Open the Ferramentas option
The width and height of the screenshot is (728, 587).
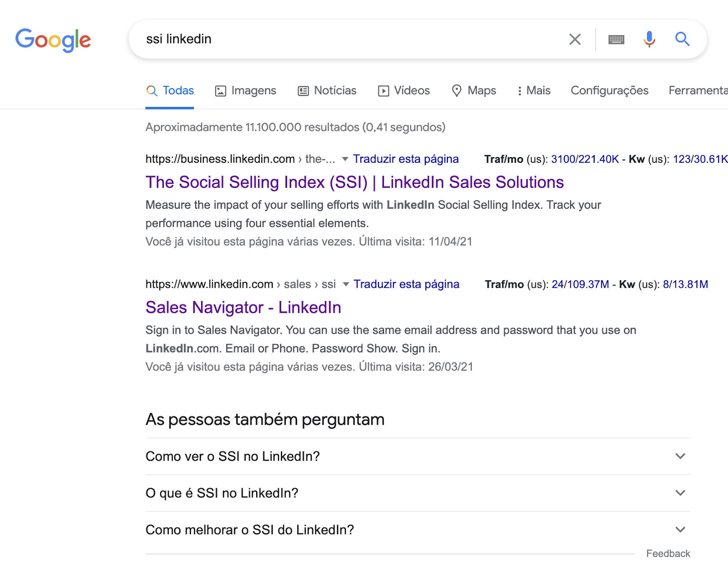tap(698, 90)
